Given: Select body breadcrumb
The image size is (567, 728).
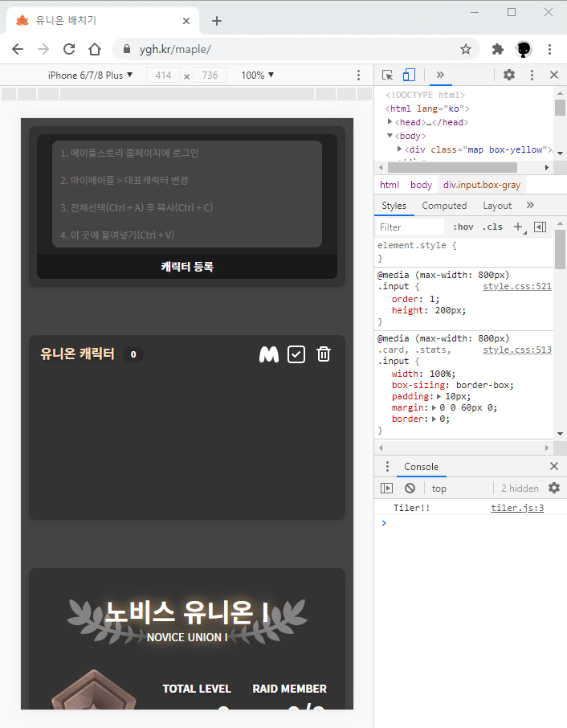Looking at the screenshot, I should [x=422, y=185].
